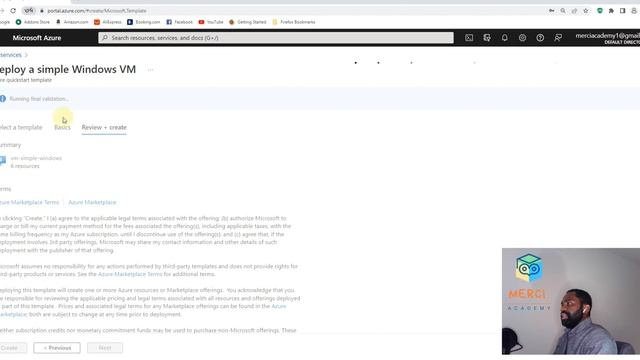Focus the Search resources, services, and docs box
The width and height of the screenshot is (640, 360).
tap(276, 38)
